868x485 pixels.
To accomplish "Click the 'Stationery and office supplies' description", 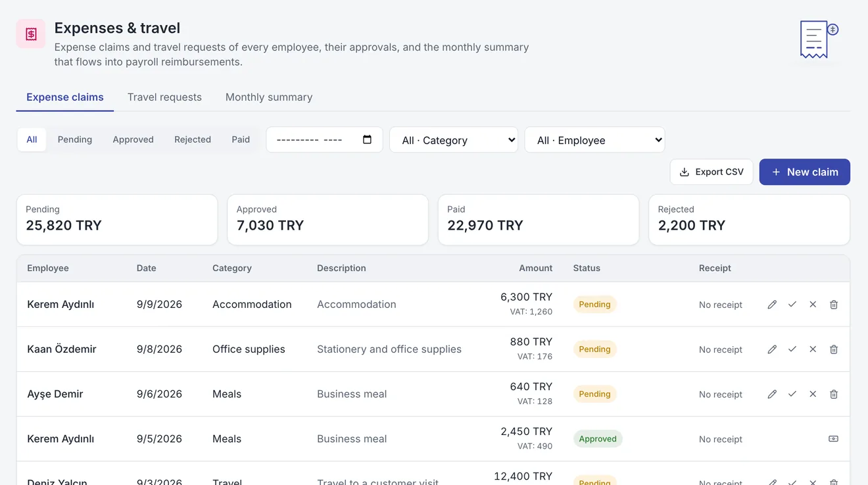I will [x=389, y=349].
